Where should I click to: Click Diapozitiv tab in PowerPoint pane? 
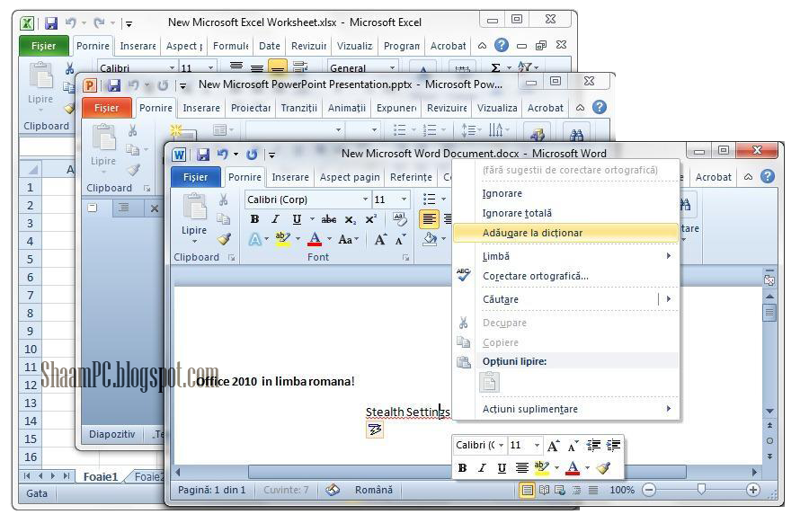(112, 434)
